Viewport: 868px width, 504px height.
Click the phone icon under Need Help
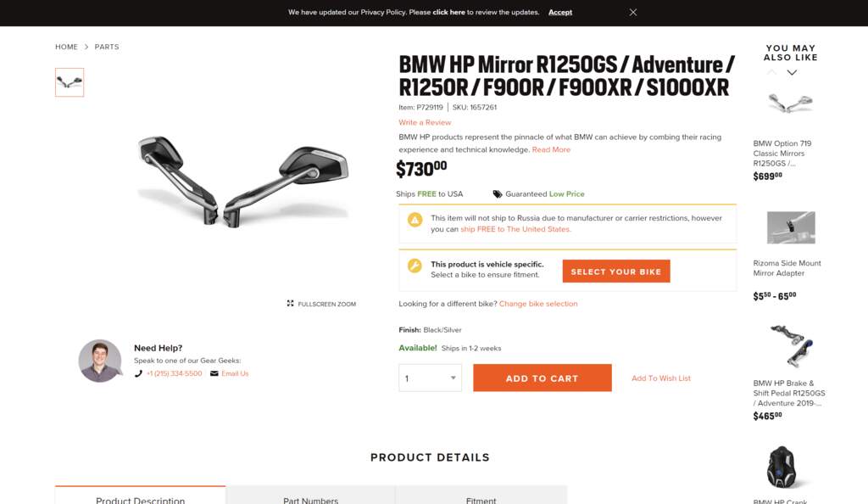click(138, 373)
